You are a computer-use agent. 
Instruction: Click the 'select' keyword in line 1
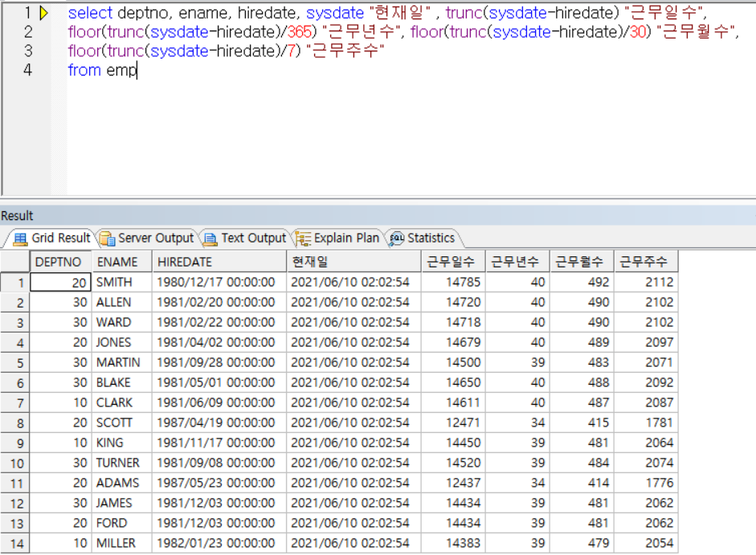pyautogui.click(x=90, y=13)
